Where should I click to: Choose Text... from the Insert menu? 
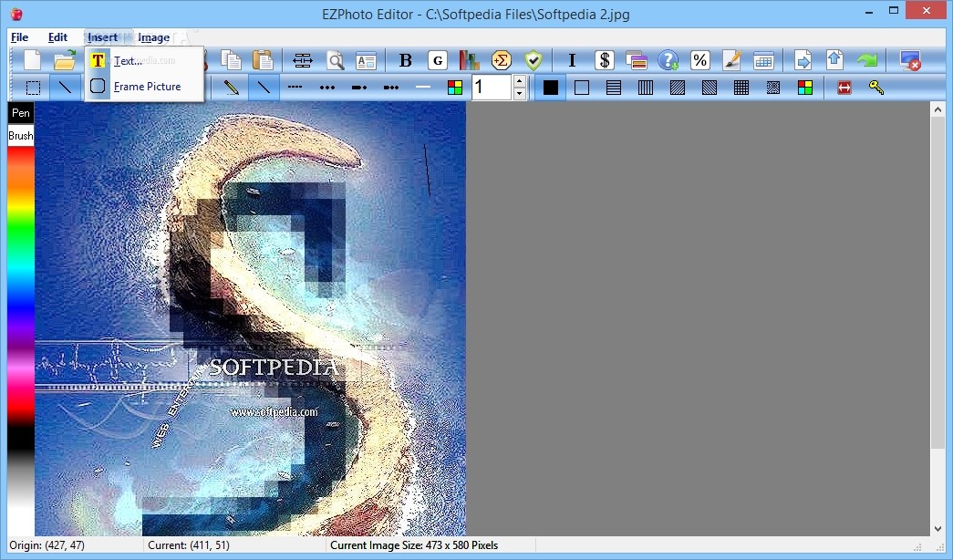coord(143,61)
